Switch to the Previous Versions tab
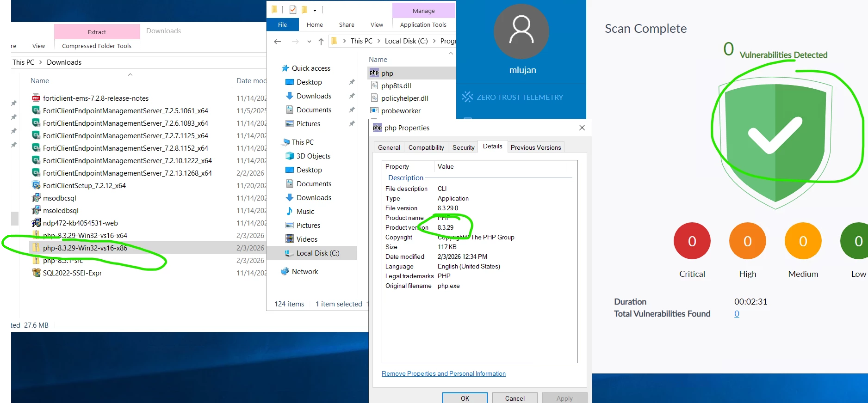 click(536, 147)
